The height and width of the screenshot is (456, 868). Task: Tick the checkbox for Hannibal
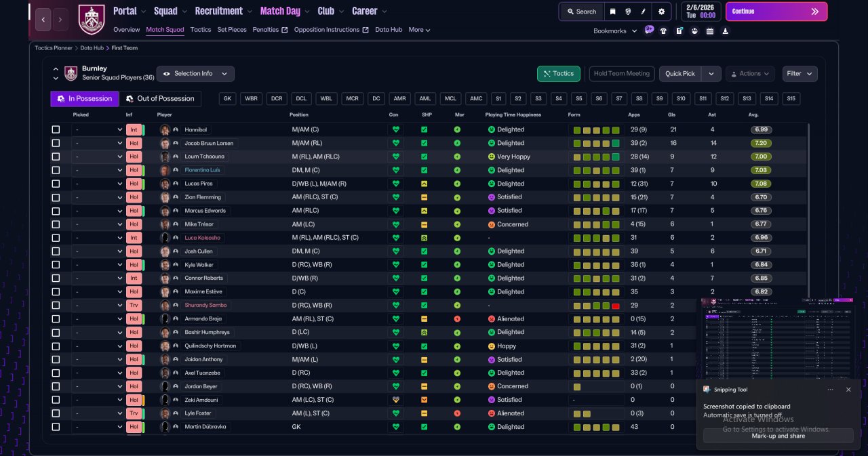[56, 129]
